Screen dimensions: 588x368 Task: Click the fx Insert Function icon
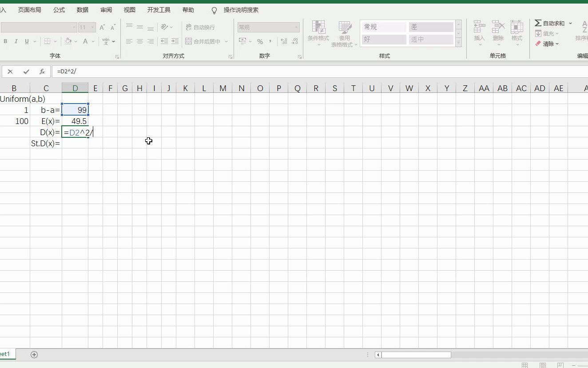coord(42,72)
